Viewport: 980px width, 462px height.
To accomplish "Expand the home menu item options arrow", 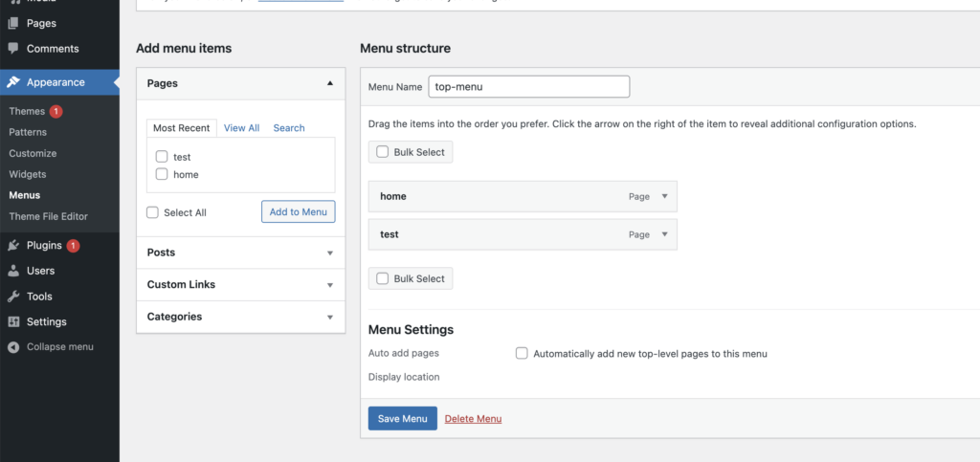I will pyautogui.click(x=665, y=197).
